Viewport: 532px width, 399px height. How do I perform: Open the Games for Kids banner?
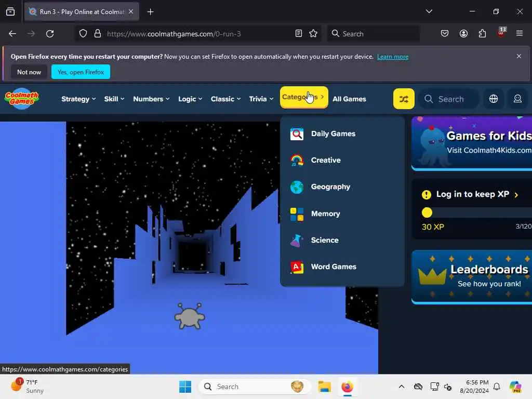point(472,143)
